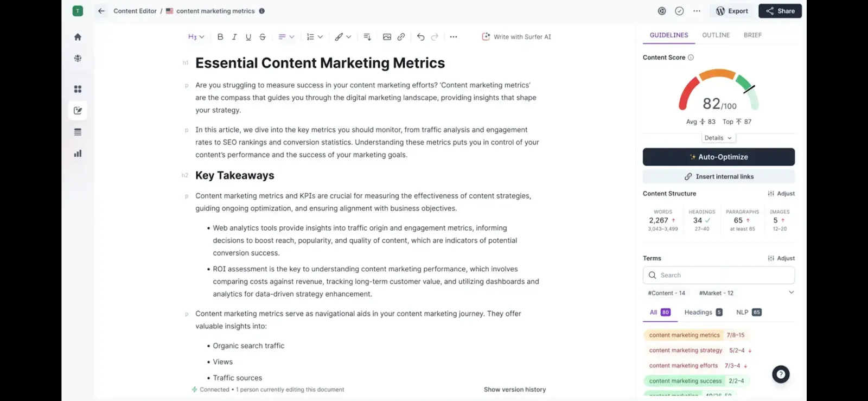Click the HEADINGS count value 34
The width and height of the screenshot is (868, 401).
tap(698, 220)
